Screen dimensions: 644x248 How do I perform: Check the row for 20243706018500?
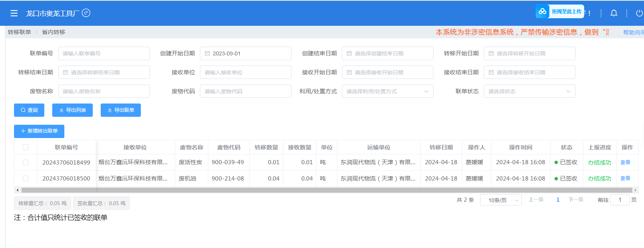pyautogui.click(x=25, y=178)
